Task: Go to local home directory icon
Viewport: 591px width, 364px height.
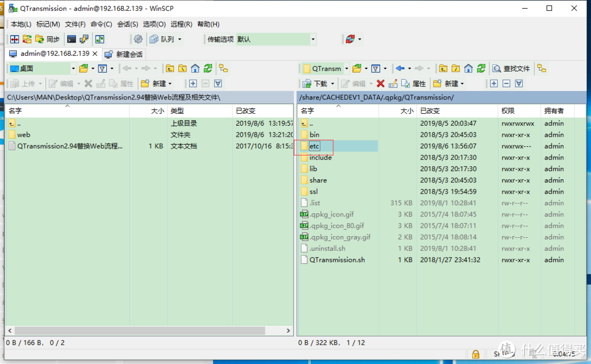Action: 195,68
